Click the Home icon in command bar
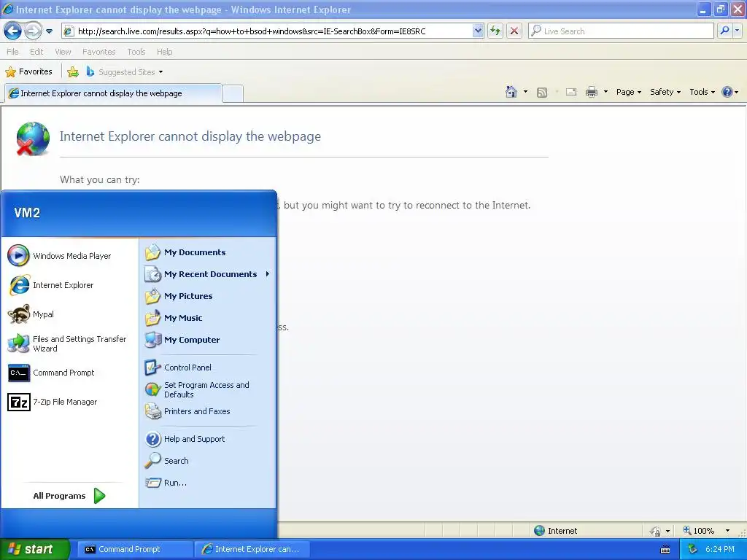This screenshot has width=747, height=560. [x=511, y=92]
